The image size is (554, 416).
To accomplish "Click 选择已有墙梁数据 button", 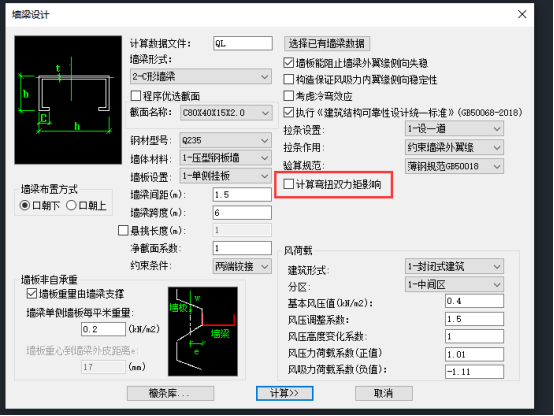I will click(x=327, y=43).
